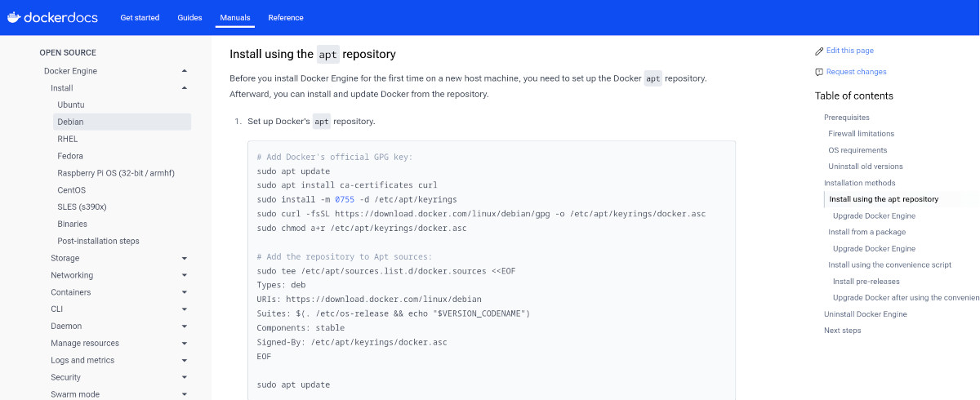Jump to Next steps section
Image resolution: width=980 pixels, height=400 pixels.
point(842,330)
